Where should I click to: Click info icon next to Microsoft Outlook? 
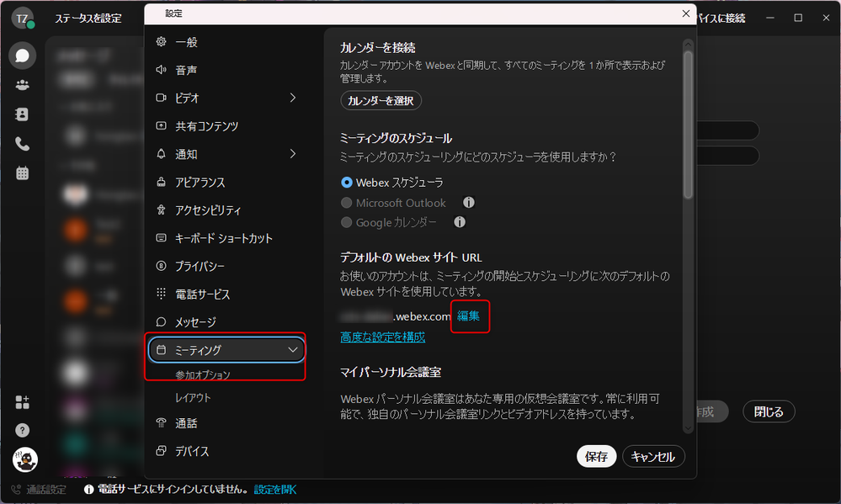[469, 202]
